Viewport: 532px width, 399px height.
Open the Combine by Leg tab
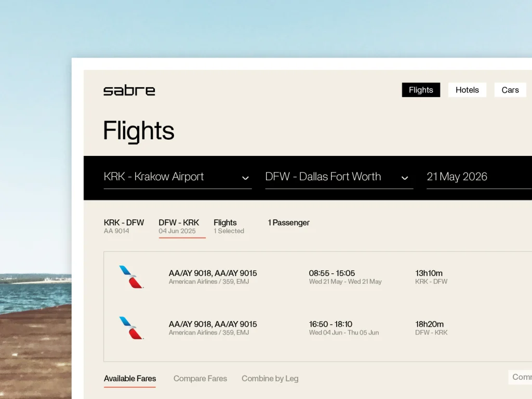pyautogui.click(x=270, y=378)
